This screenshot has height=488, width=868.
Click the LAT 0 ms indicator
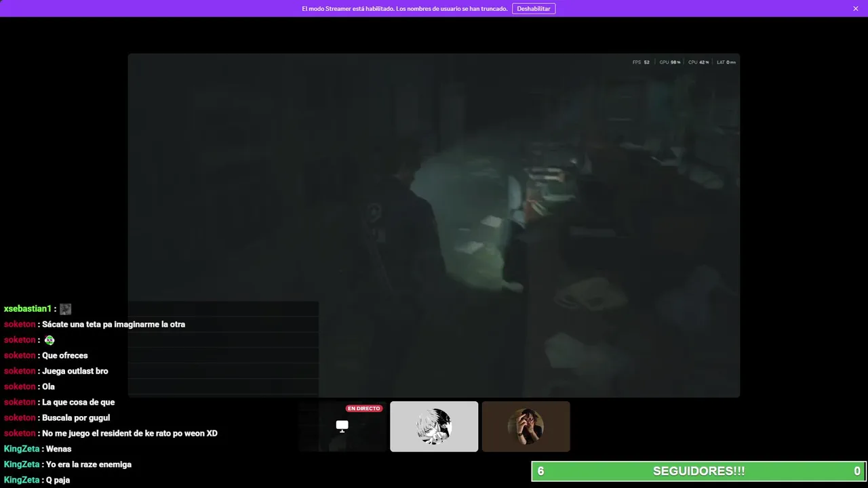tap(726, 62)
